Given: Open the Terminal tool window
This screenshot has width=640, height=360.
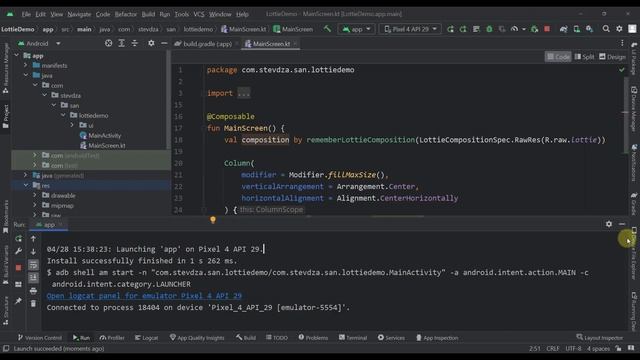Looking at the screenshot, I should 353,338.
